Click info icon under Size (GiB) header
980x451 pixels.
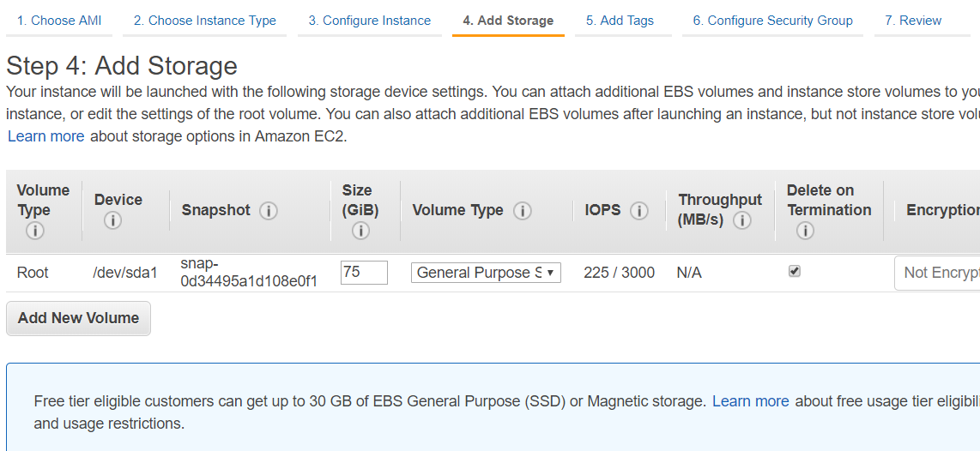point(360,232)
